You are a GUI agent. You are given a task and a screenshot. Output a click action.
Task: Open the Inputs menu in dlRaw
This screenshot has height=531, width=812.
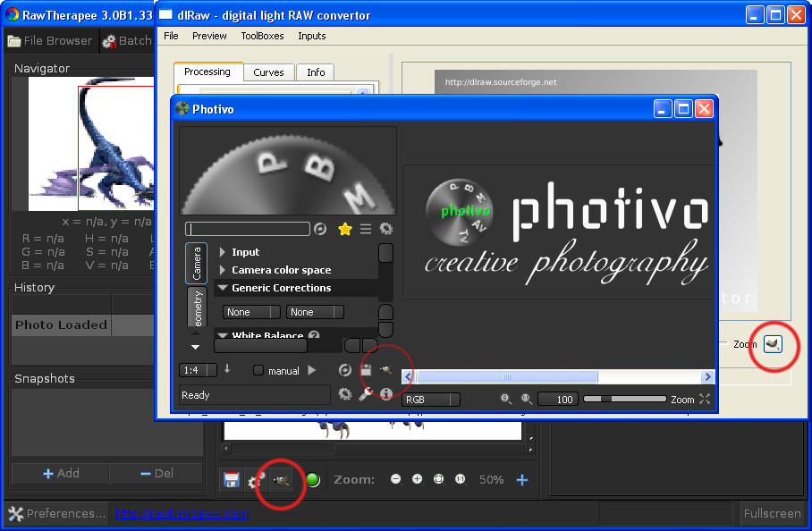pos(312,36)
